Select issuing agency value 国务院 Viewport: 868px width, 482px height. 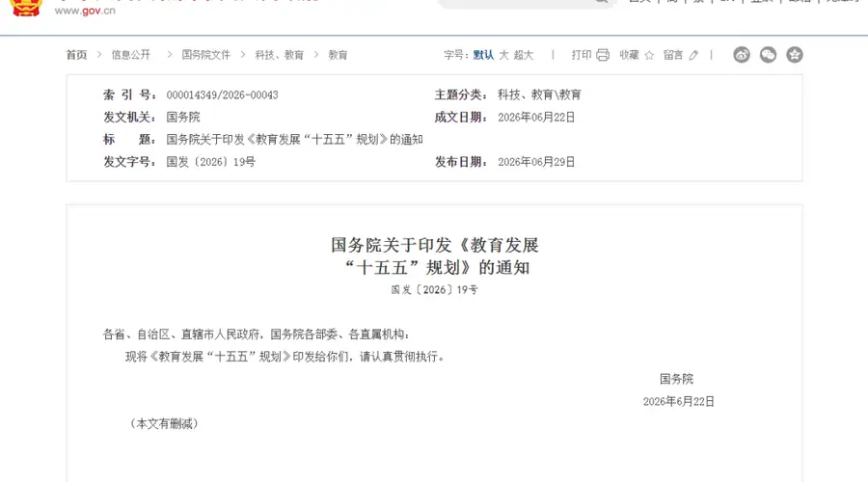pos(183,117)
